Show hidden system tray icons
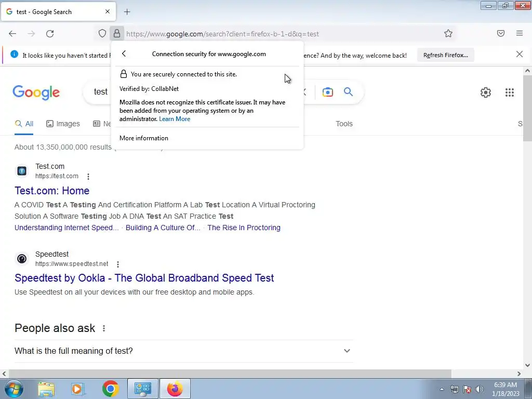The width and height of the screenshot is (532, 399). [x=442, y=389]
